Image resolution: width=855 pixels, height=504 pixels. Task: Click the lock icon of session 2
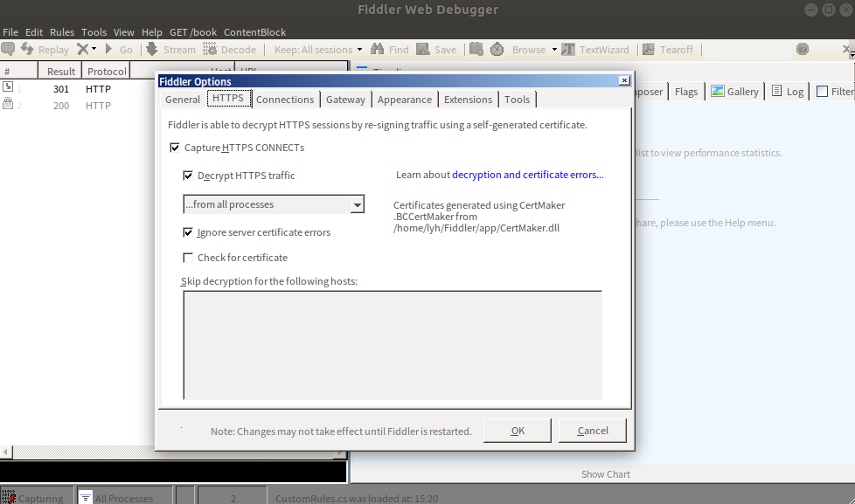coord(8,104)
